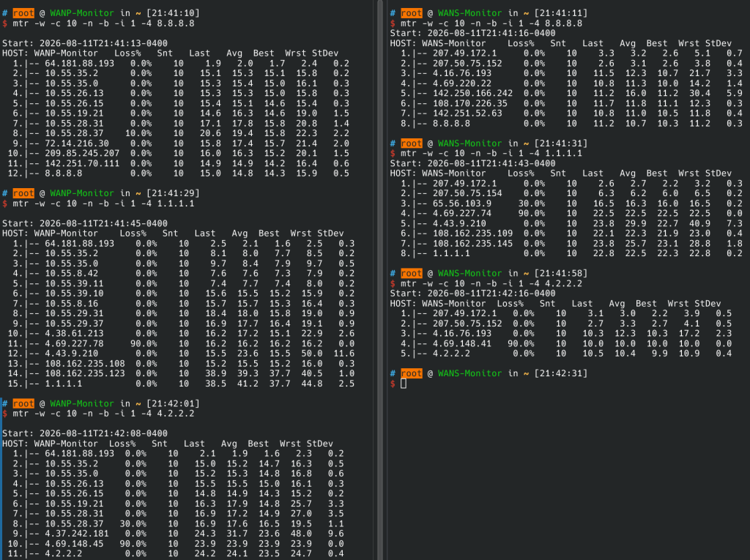Click the Wrst value 21.7 in right pane
This screenshot has height=560, width=750.
[699, 73]
